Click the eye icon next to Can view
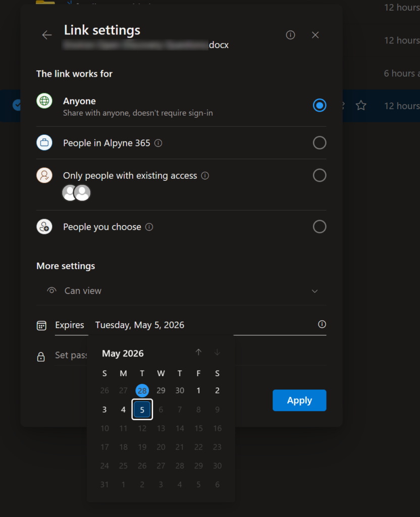 click(x=51, y=290)
